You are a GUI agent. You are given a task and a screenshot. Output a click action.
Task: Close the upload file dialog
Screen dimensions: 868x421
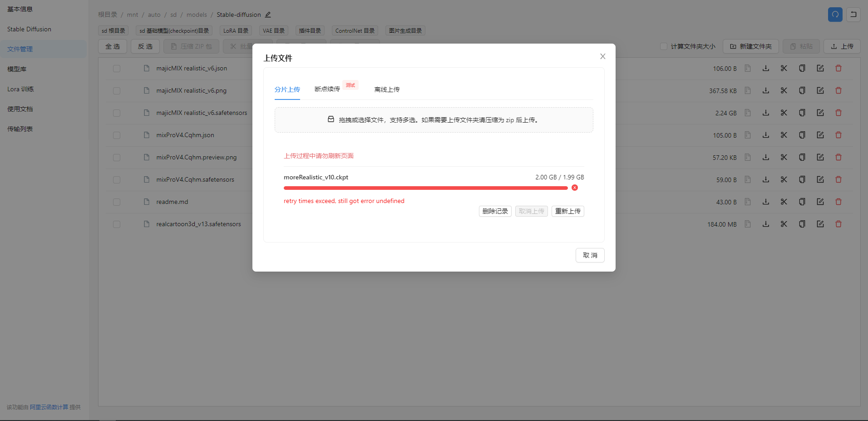point(603,56)
